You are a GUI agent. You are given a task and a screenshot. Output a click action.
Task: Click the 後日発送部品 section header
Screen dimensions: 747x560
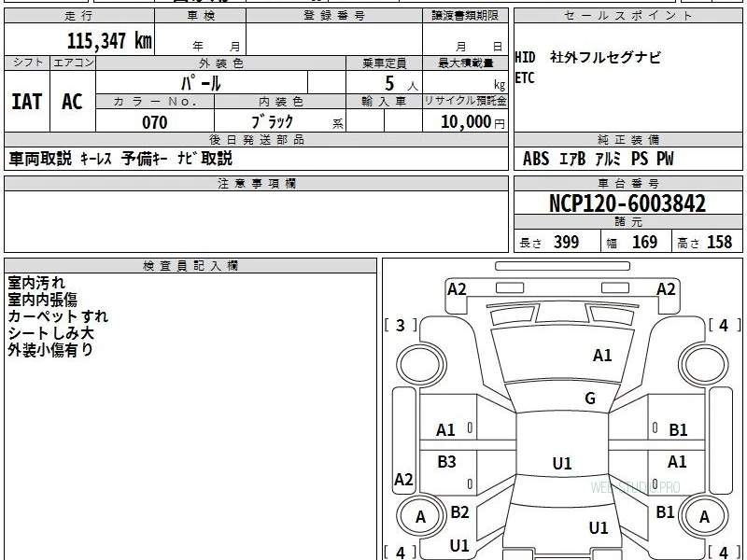coord(256,140)
